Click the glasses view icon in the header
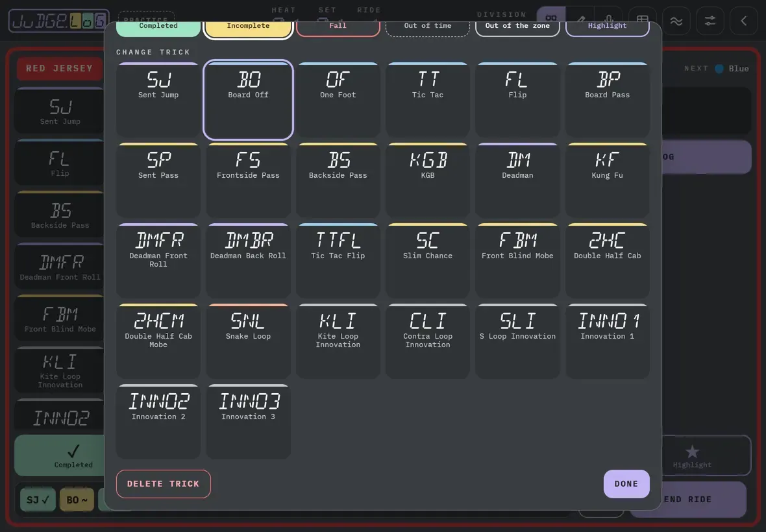This screenshot has height=532, width=766. (x=551, y=18)
